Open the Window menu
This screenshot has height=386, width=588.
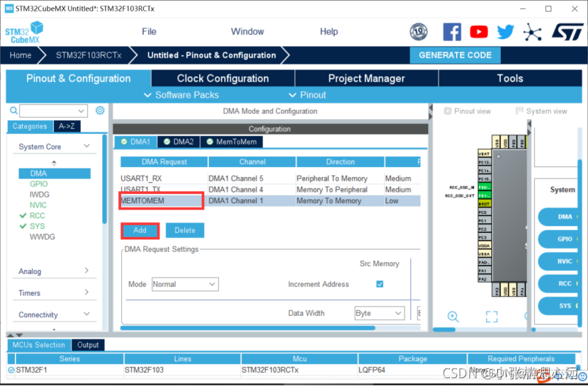click(x=247, y=32)
